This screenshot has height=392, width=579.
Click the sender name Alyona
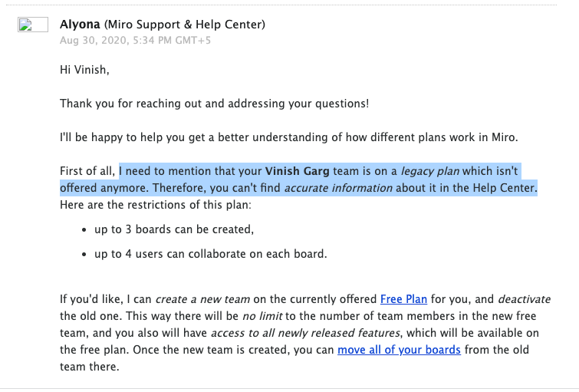coord(80,25)
